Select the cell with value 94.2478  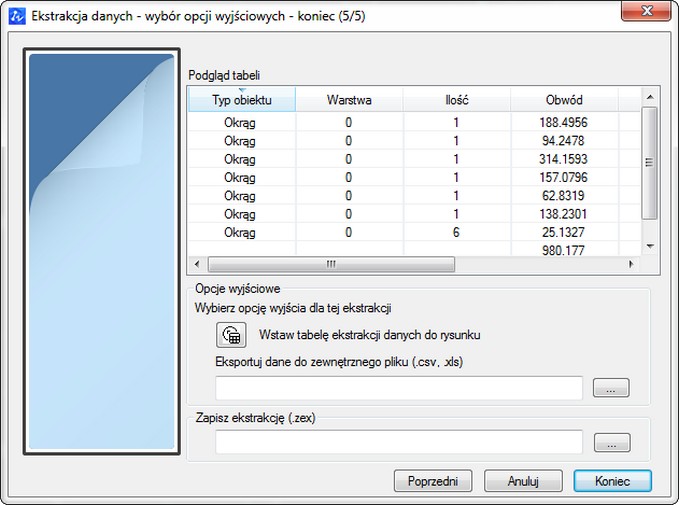(x=563, y=141)
